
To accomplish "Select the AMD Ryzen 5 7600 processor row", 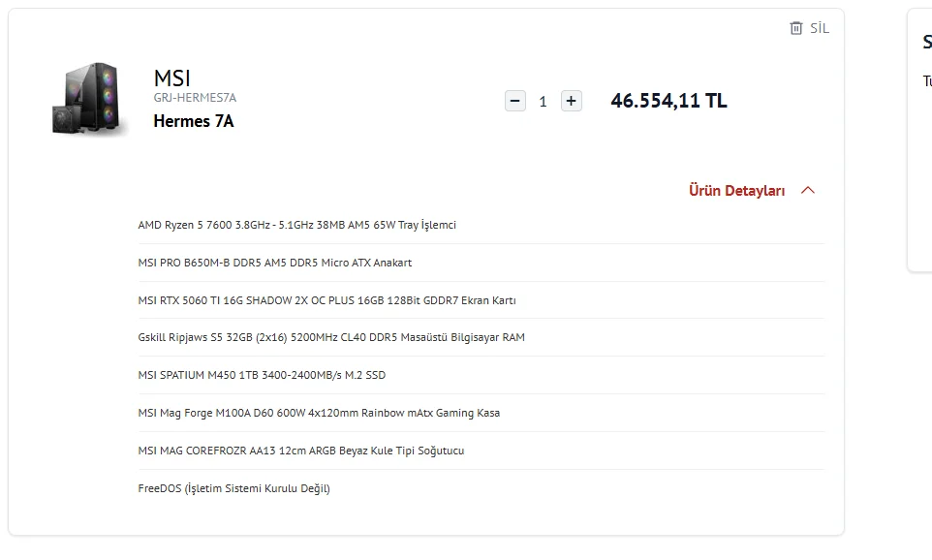I will [481, 225].
